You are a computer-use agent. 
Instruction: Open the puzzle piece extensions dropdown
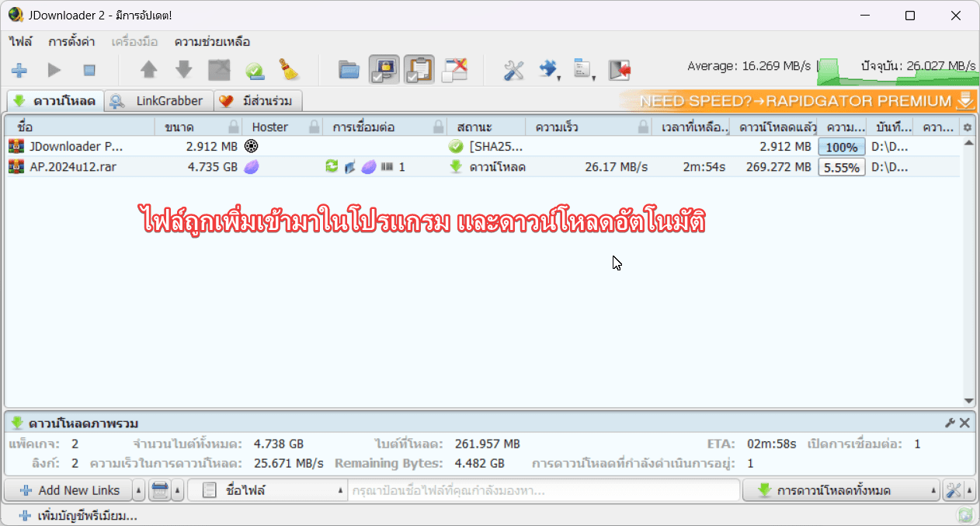[x=550, y=70]
